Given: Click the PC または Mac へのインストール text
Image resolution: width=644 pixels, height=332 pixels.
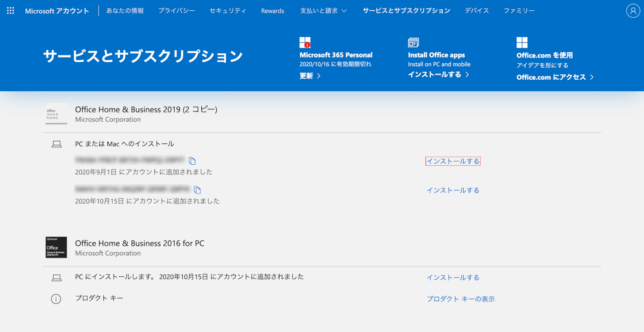Looking at the screenshot, I should point(125,144).
